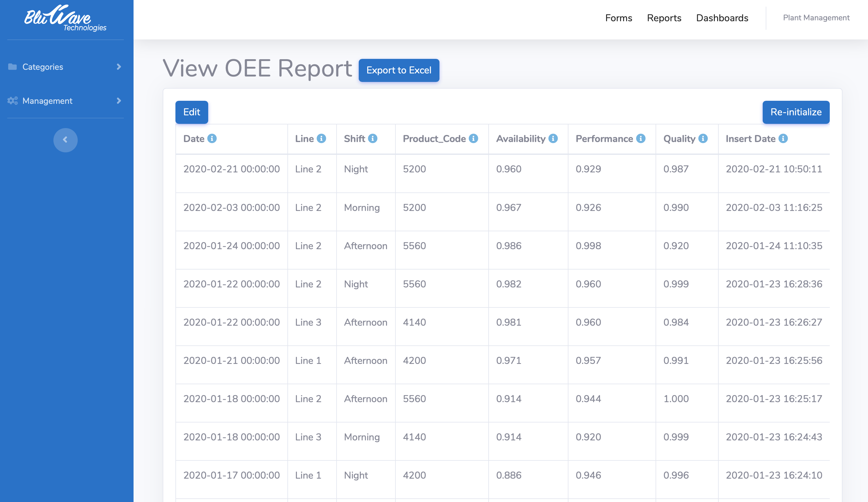Click insert date 2020-01-23 16:24:10
This screenshot has width=868, height=502.
pyautogui.click(x=774, y=475)
